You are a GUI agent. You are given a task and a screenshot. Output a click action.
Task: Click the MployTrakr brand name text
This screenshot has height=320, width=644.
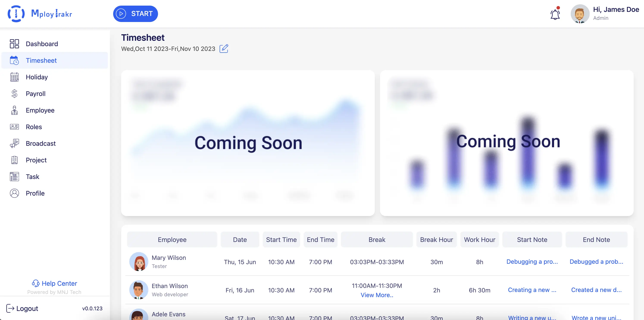coord(52,14)
